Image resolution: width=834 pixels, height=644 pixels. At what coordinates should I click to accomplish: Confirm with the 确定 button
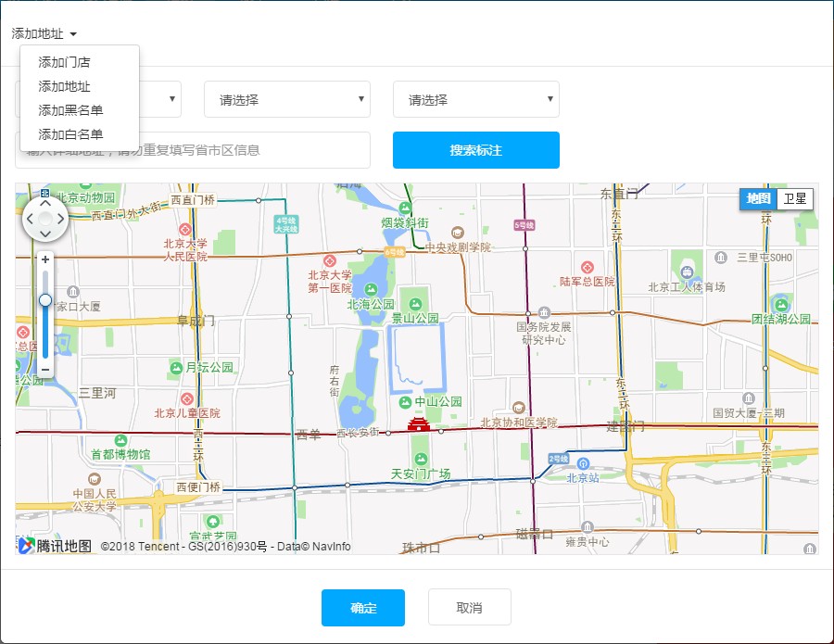[x=362, y=607]
